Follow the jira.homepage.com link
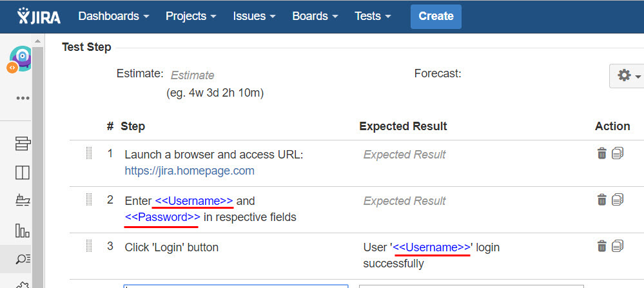 pos(190,171)
